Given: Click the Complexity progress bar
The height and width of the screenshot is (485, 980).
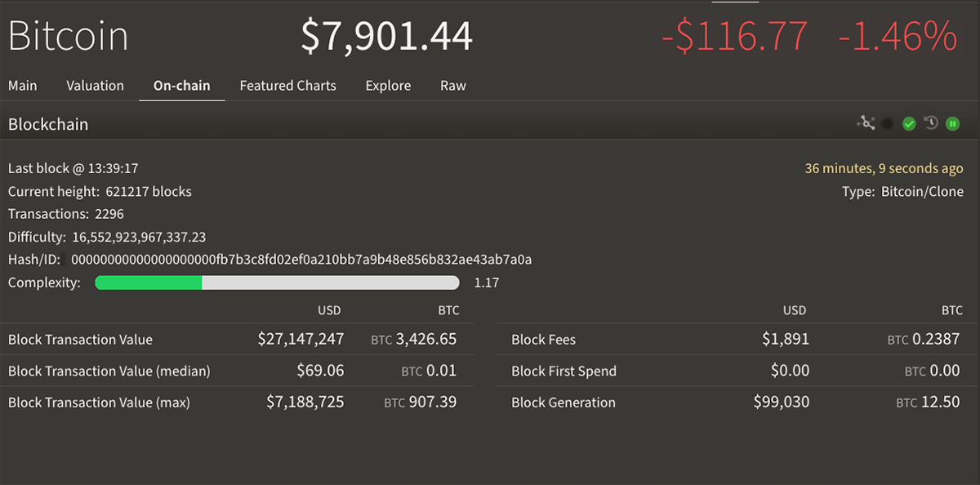Looking at the screenshot, I should [277, 282].
